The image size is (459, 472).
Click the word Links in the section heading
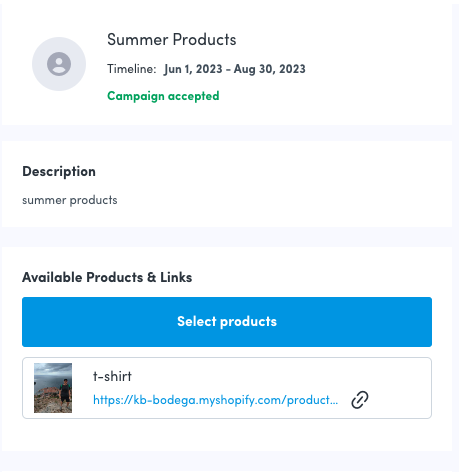tap(176, 277)
